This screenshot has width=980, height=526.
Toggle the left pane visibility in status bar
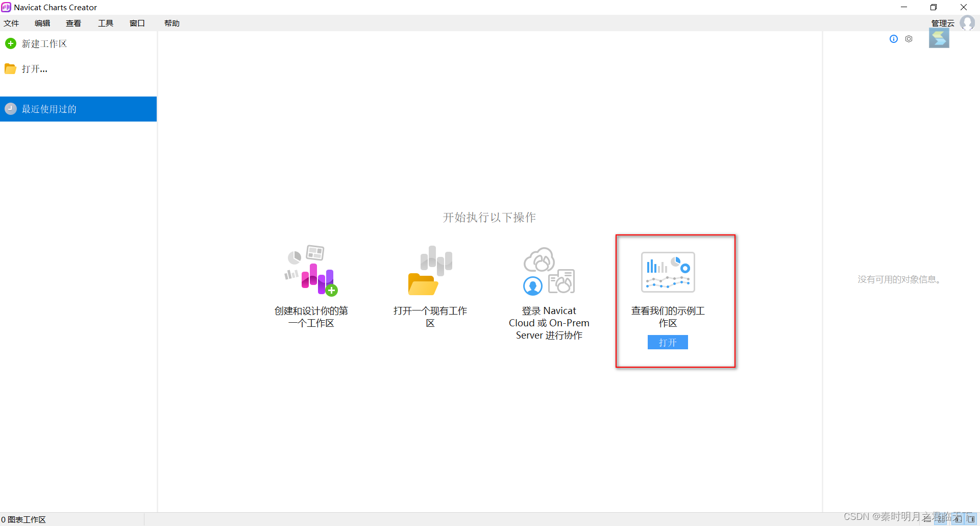coord(958,519)
